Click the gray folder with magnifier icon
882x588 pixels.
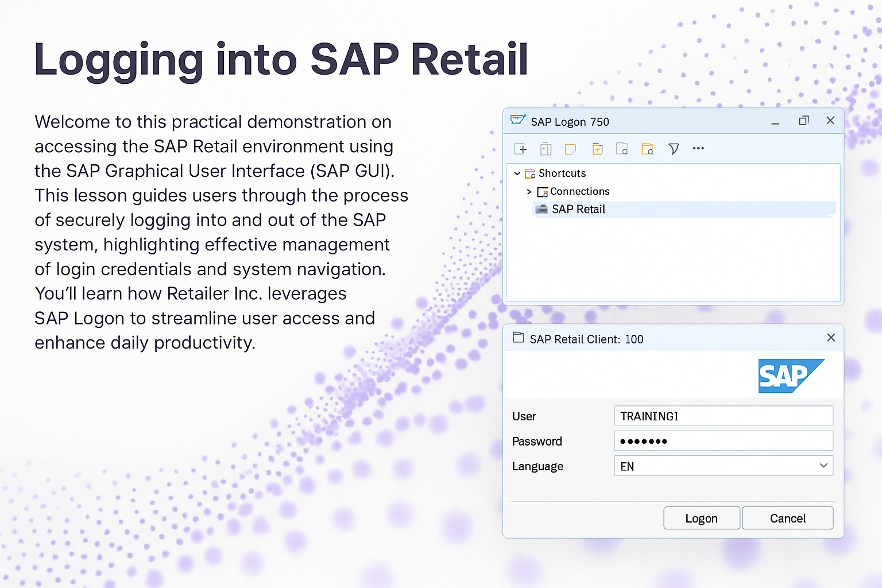tap(622, 149)
